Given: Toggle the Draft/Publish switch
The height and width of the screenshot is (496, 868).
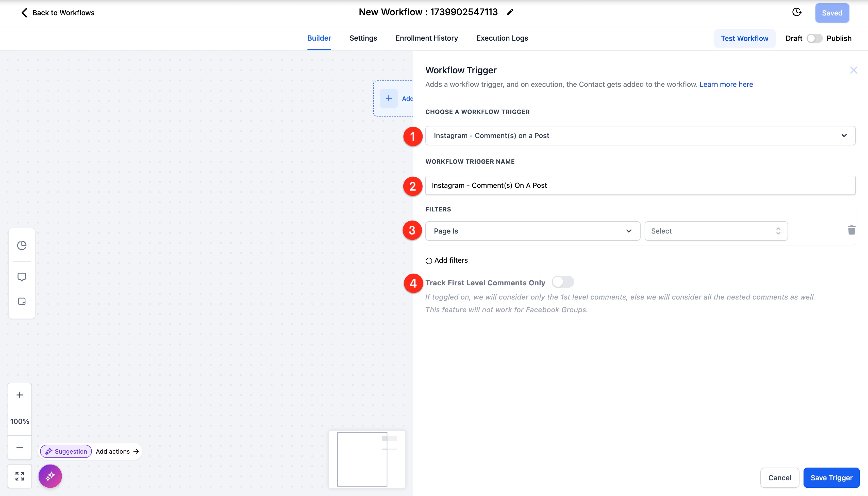Looking at the screenshot, I should (814, 39).
